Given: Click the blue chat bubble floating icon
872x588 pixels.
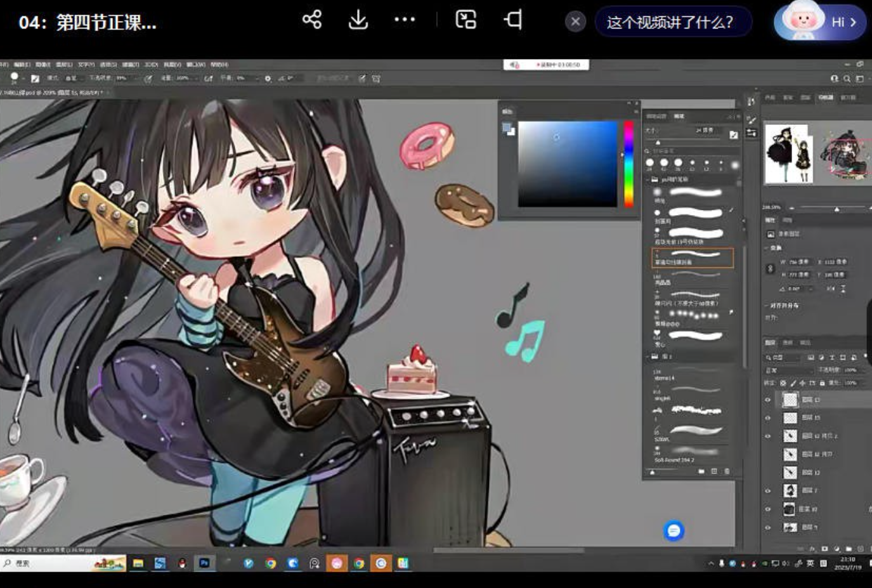Looking at the screenshot, I should (x=674, y=530).
